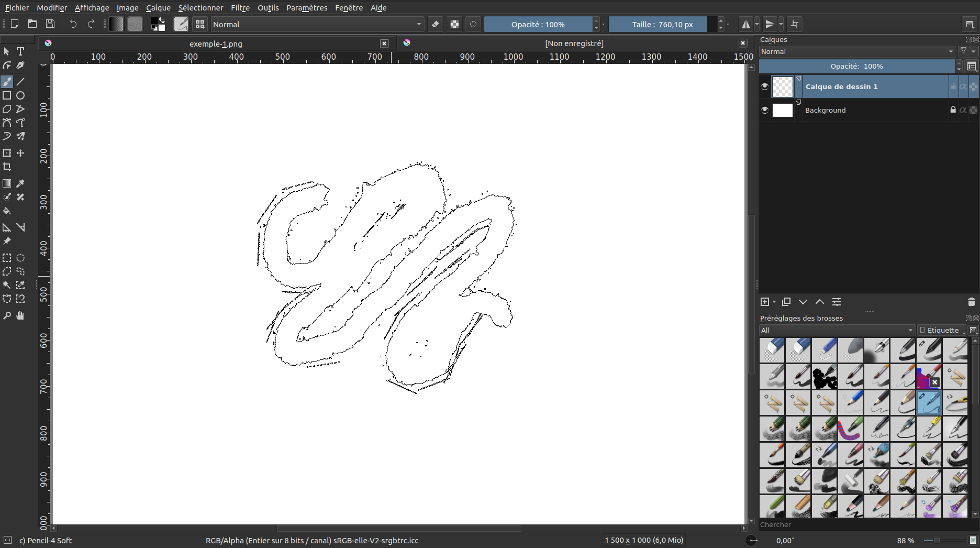Click the Undo arrow in toolbar

tap(73, 24)
